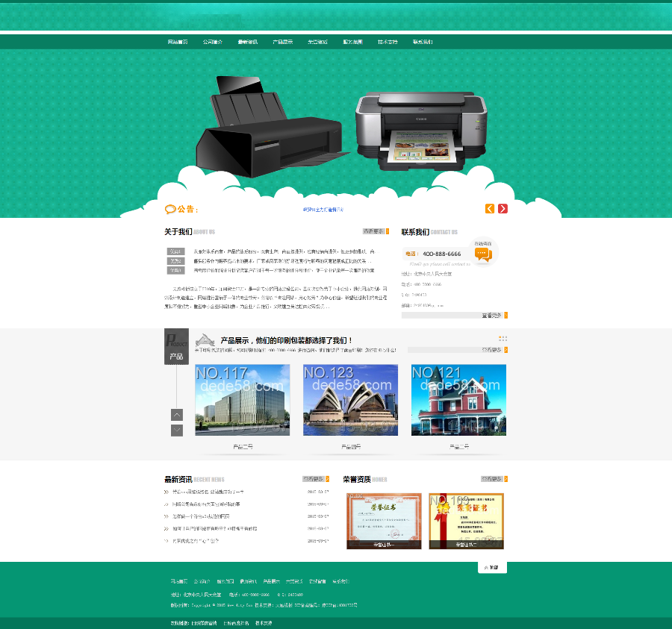Click 网站首页 link in the footer
The height and width of the screenshot is (629, 672).
click(x=179, y=581)
